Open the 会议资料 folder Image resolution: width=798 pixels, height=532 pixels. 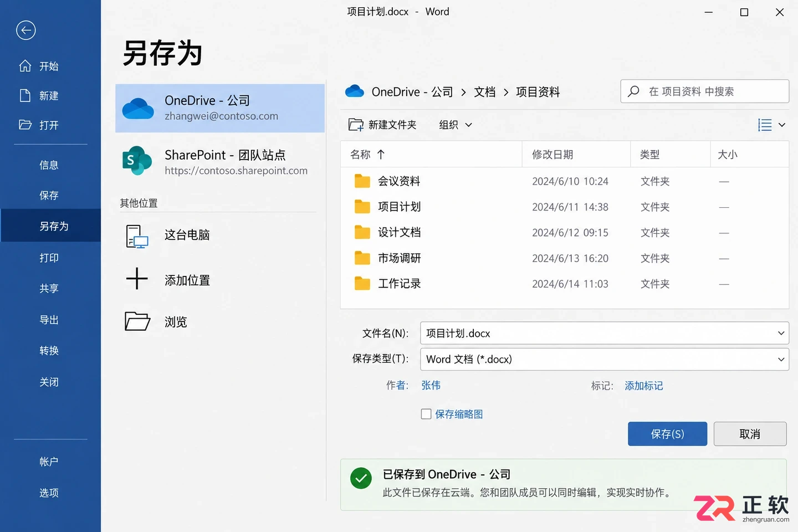564,181
